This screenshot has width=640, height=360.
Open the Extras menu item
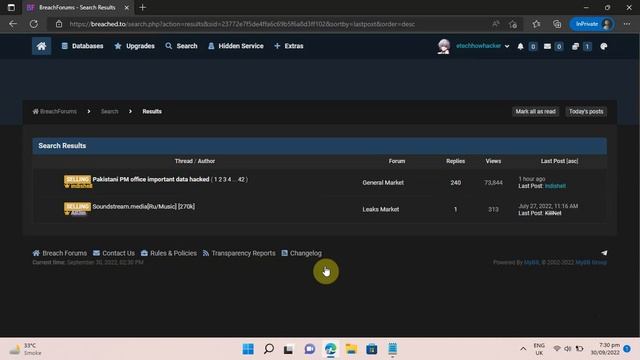coord(289,46)
